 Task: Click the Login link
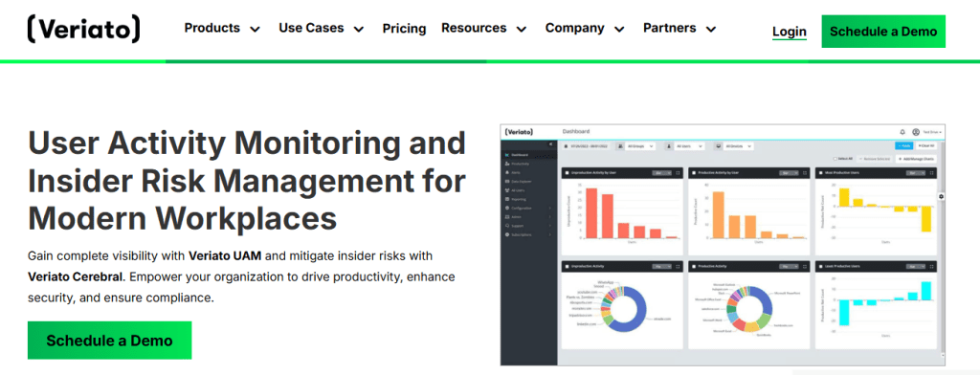[790, 32]
